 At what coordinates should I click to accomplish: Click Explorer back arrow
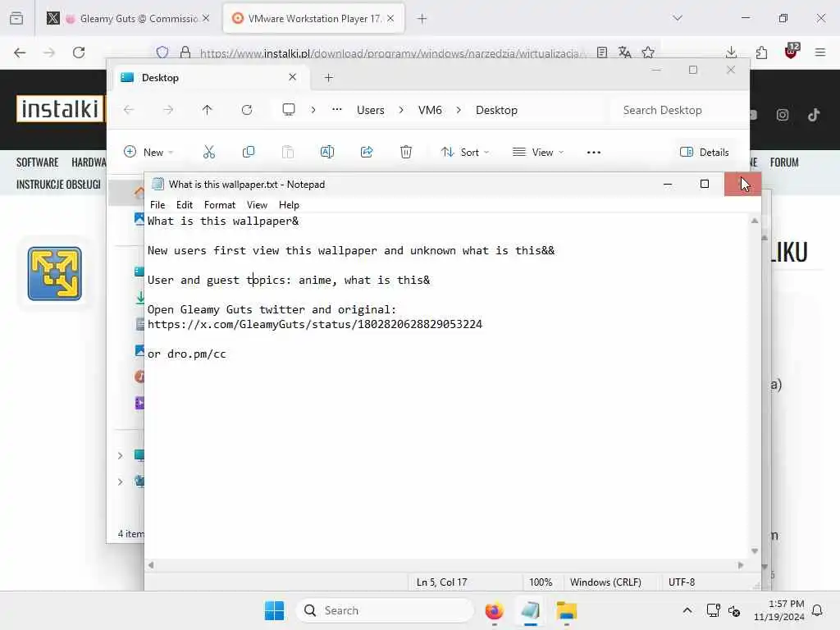[x=129, y=110]
